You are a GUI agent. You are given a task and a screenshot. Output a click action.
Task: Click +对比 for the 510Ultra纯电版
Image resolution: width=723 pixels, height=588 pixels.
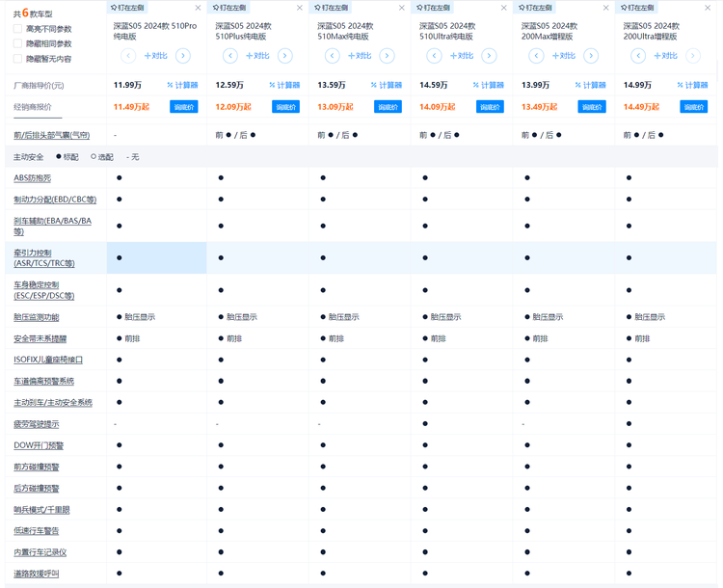point(461,56)
